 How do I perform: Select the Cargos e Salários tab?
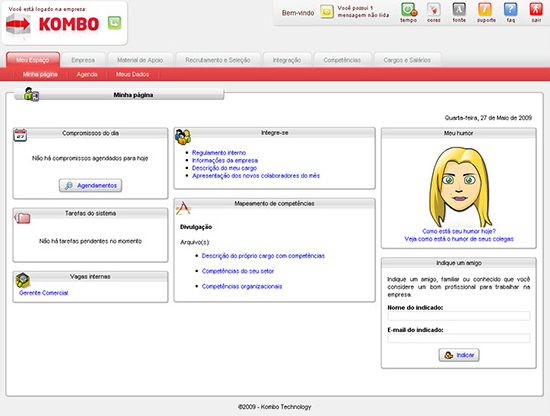(407, 60)
